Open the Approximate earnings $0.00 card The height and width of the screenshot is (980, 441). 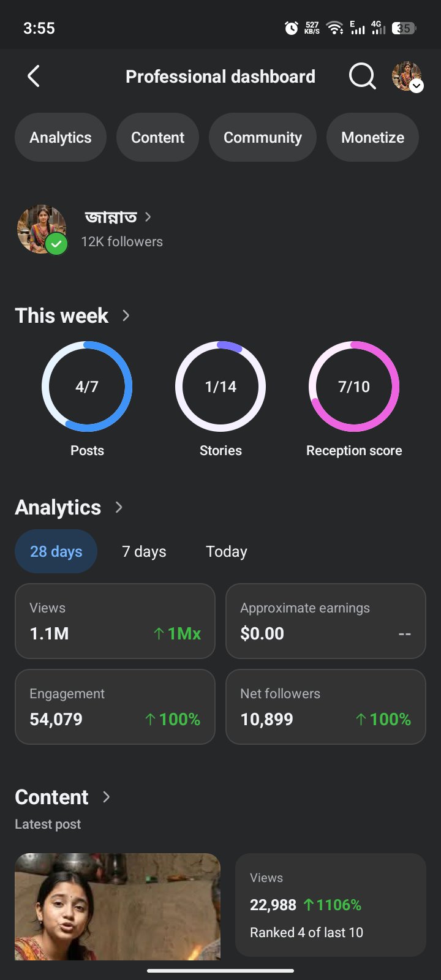tap(326, 621)
